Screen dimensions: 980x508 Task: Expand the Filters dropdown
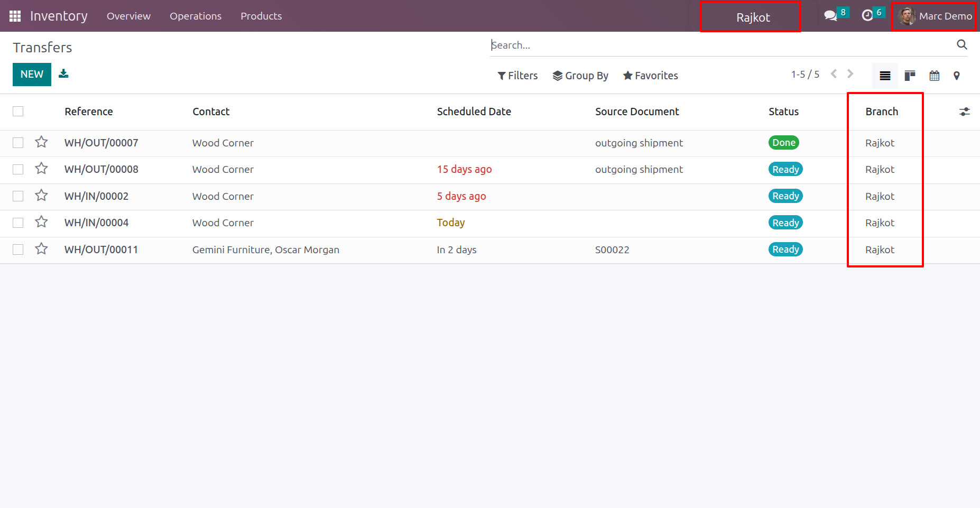point(517,76)
